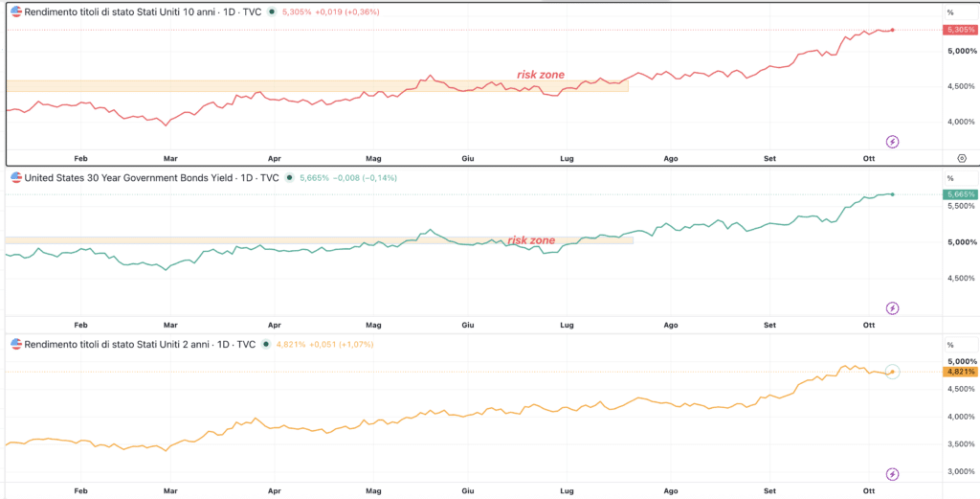Click the '+0,051 (+1,07%)' change value
The height and width of the screenshot is (499, 980).
(343, 344)
